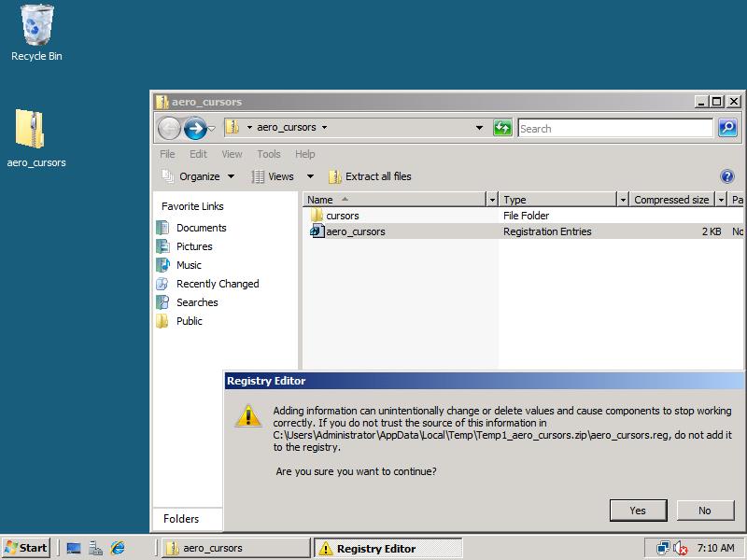747x560 pixels.
Task: Open Searches in Favorite Links
Action: tap(197, 301)
